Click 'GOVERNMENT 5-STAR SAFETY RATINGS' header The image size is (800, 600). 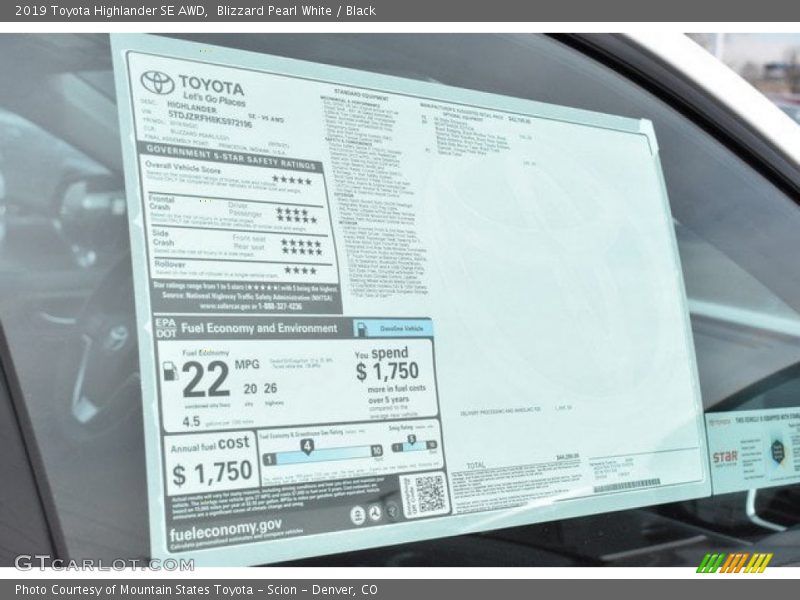(x=231, y=157)
